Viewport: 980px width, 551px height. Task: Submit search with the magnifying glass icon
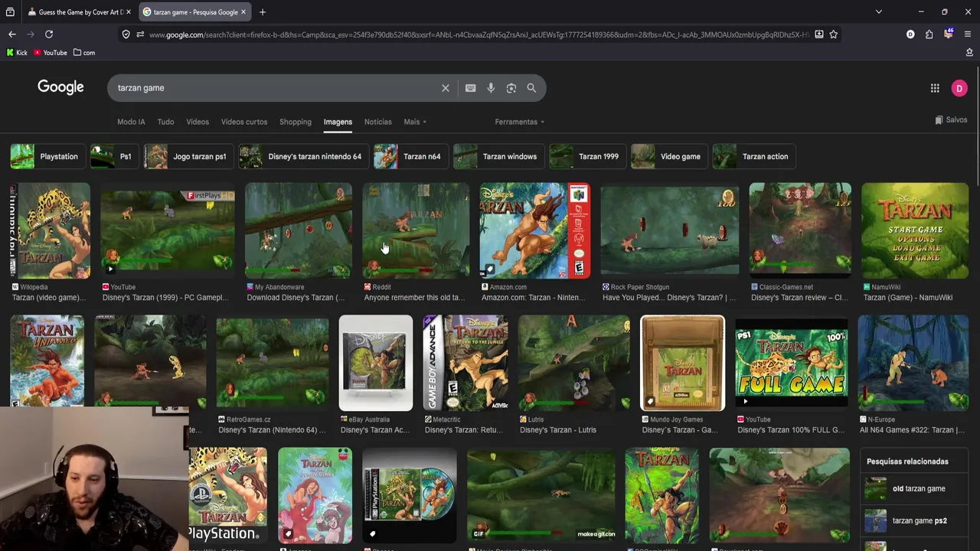(531, 88)
